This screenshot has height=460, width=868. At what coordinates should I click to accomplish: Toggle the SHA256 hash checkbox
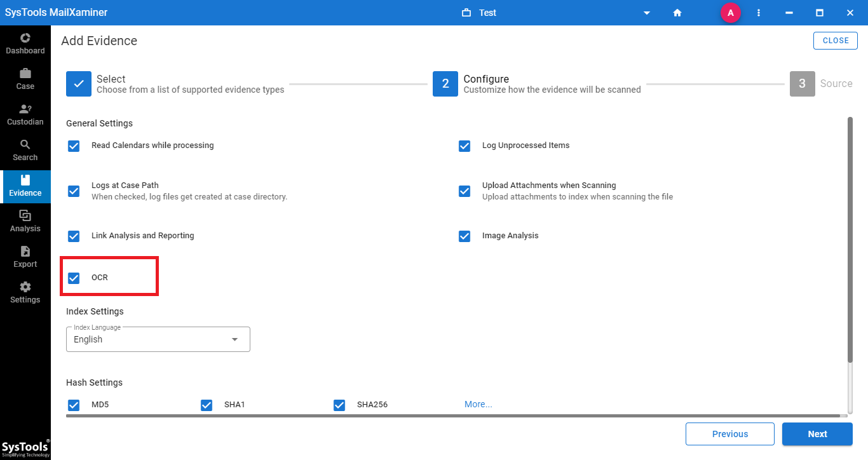coord(339,405)
